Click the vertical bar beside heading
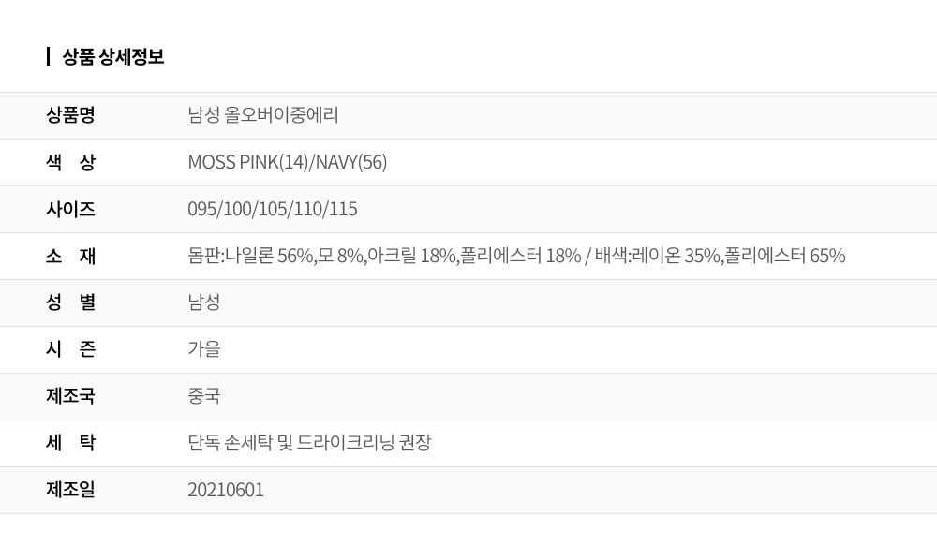This screenshot has height=560, width=937. (48, 57)
